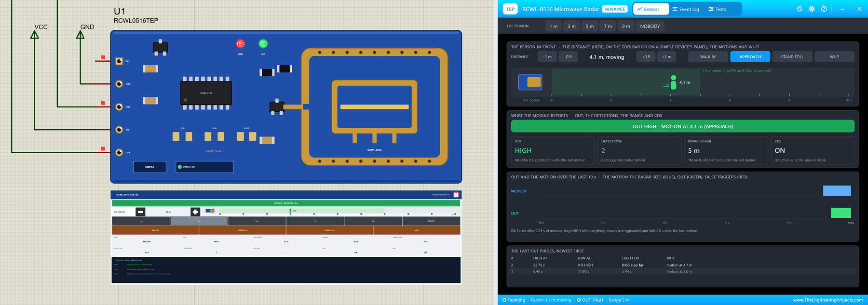Click the green OUT LED on the board
Image resolution: width=868 pixels, height=305 pixels.
click(263, 44)
